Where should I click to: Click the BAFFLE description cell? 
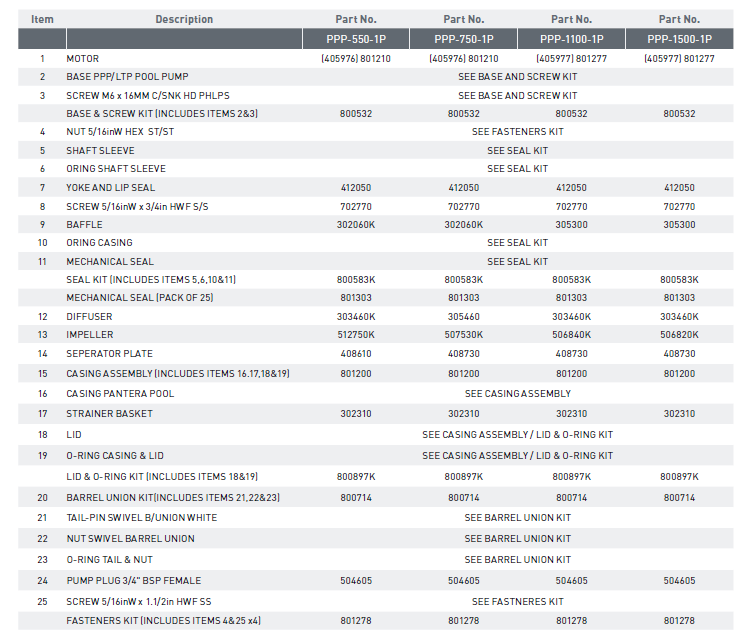pos(84,225)
